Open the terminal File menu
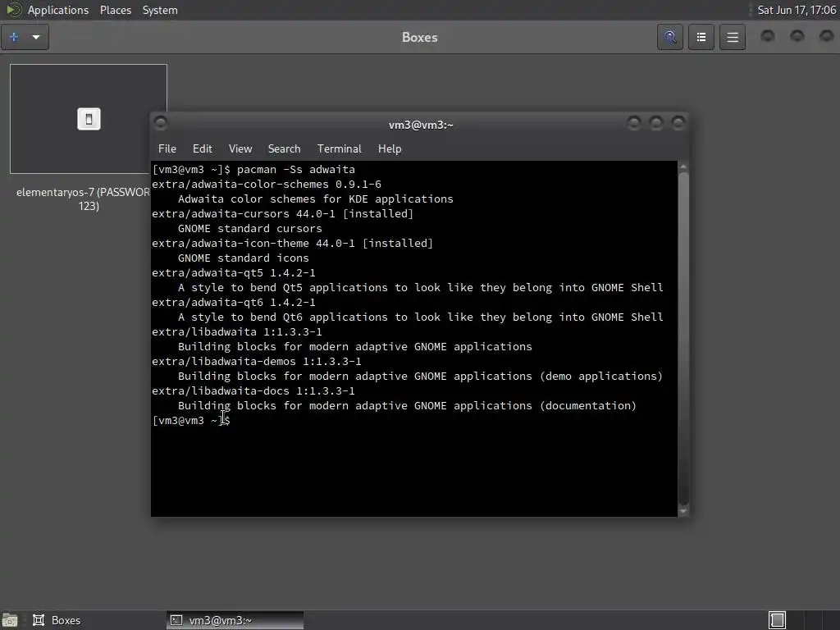Image resolution: width=840 pixels, height=630 pixels. pyautogui.click(x=167, y=148)
